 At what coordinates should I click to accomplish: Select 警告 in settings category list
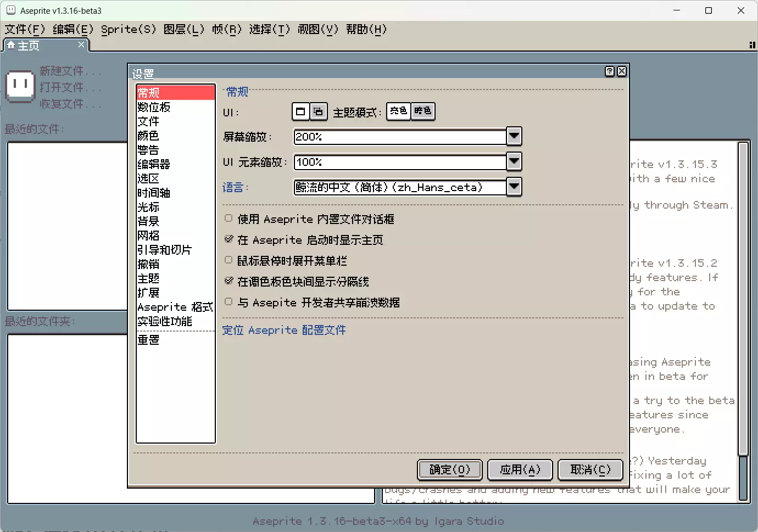click(176, 149)
